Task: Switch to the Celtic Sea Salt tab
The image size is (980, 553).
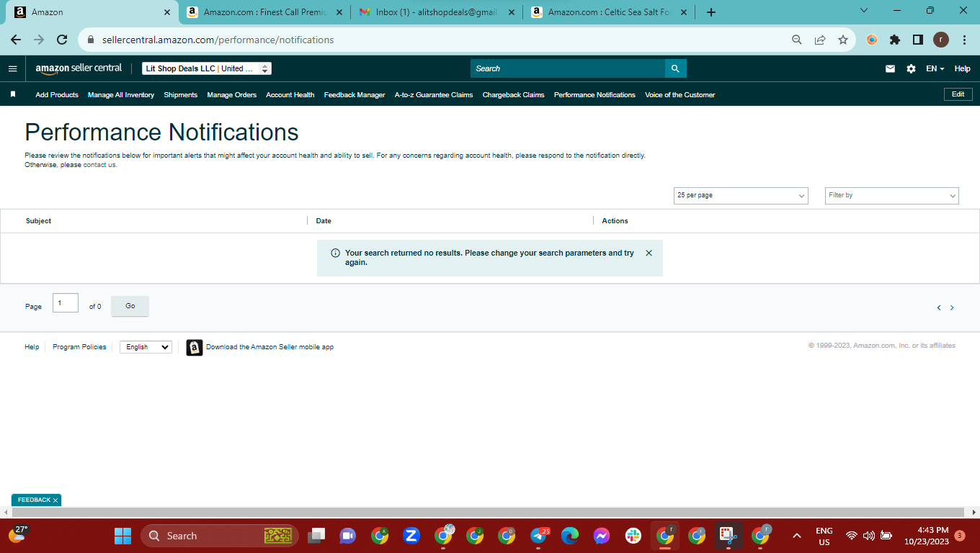Action: click(609, 12)
